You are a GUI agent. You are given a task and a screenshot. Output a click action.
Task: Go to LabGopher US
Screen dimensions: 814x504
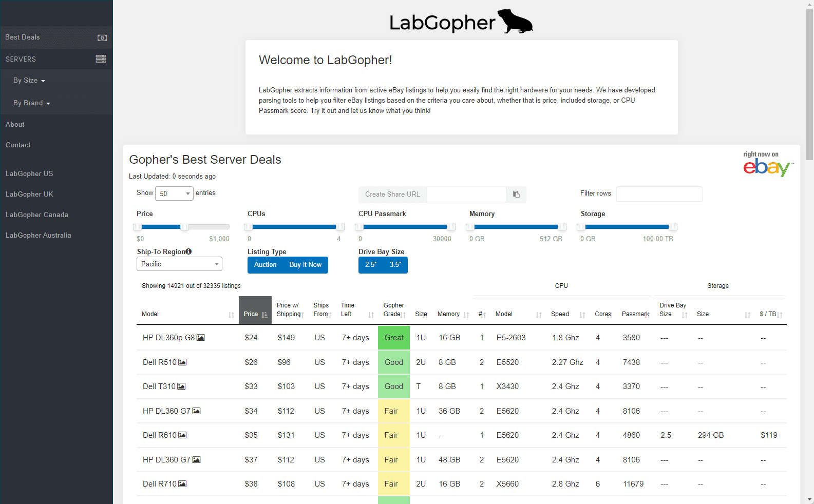[29, 174]
